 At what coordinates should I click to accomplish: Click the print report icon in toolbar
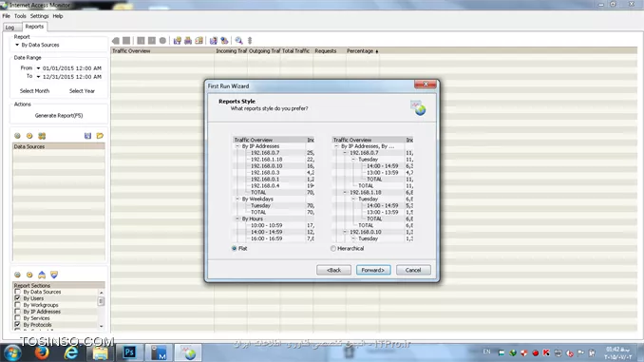[x=188, y=41]
